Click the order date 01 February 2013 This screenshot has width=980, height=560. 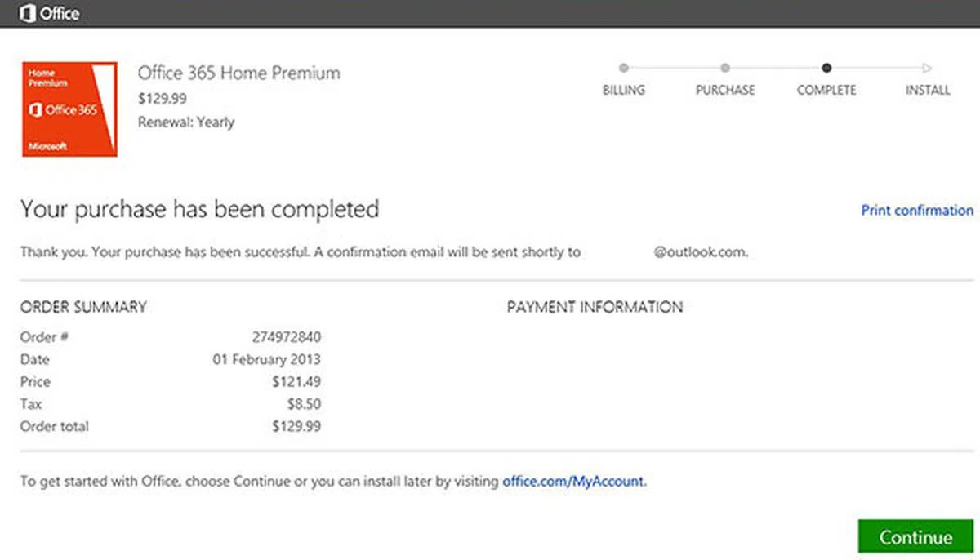coord(266,359)
